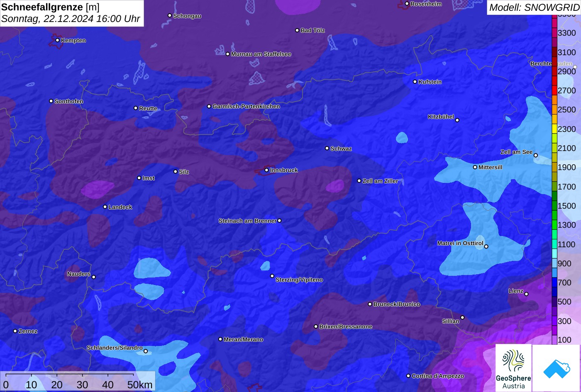Click the Schongau marker dot
This screenshot has height=392, width=581.
pyautogui.click(x=170, y=15)
